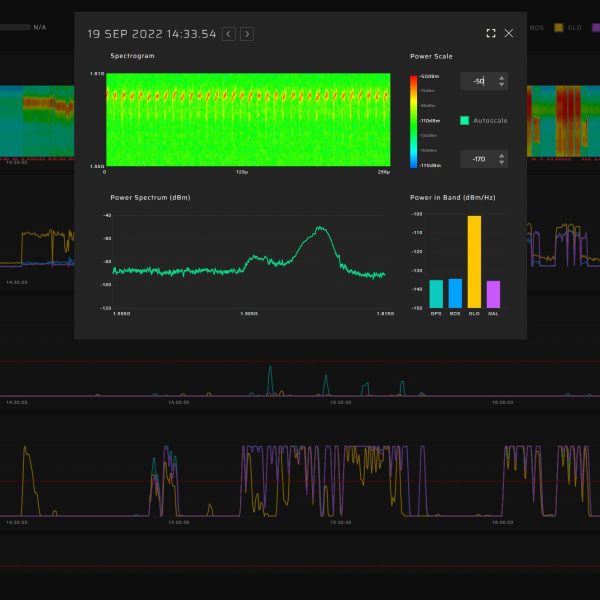Click the date title 19 SEP 2022 14:33.54
600x600 pixels.
[152, 34]
